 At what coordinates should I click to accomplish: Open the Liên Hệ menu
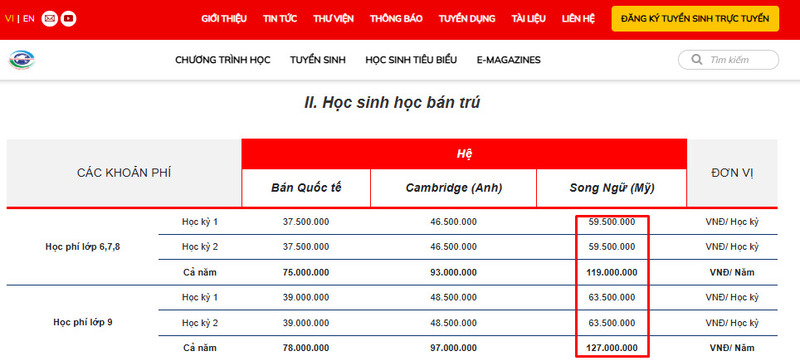(x=578, y=19)
